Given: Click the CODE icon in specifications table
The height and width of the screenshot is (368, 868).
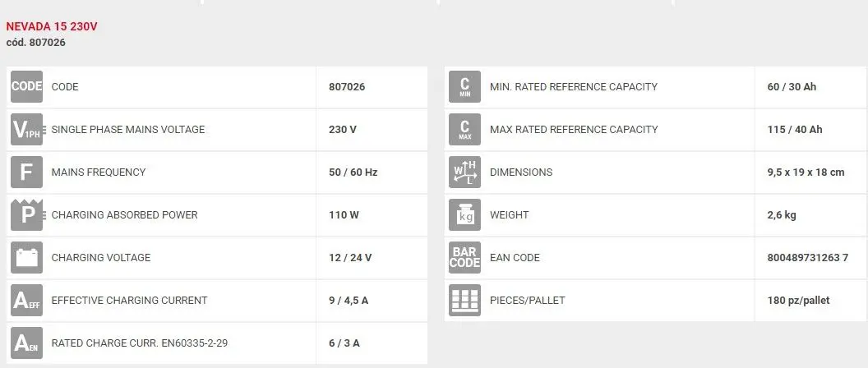Looking at the screenshot, I should coord(26,87).
